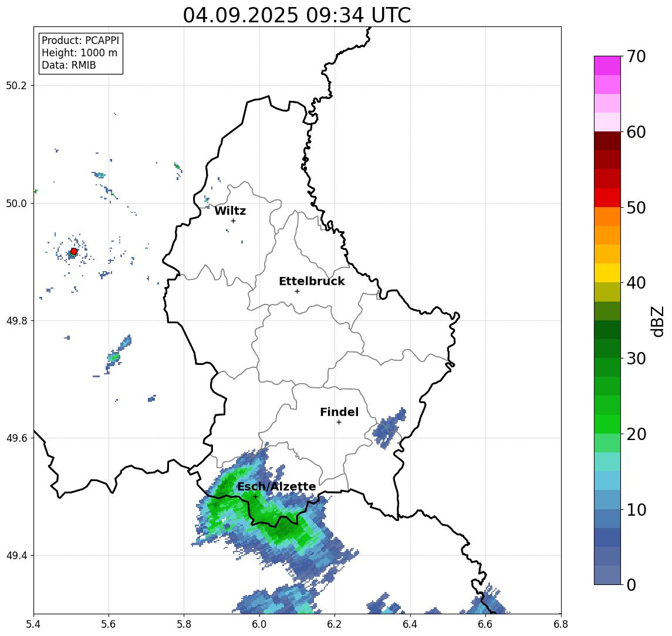Click the longitude axis label 6.6
This screenshot has height=636, width=672.
click(485, 624)
